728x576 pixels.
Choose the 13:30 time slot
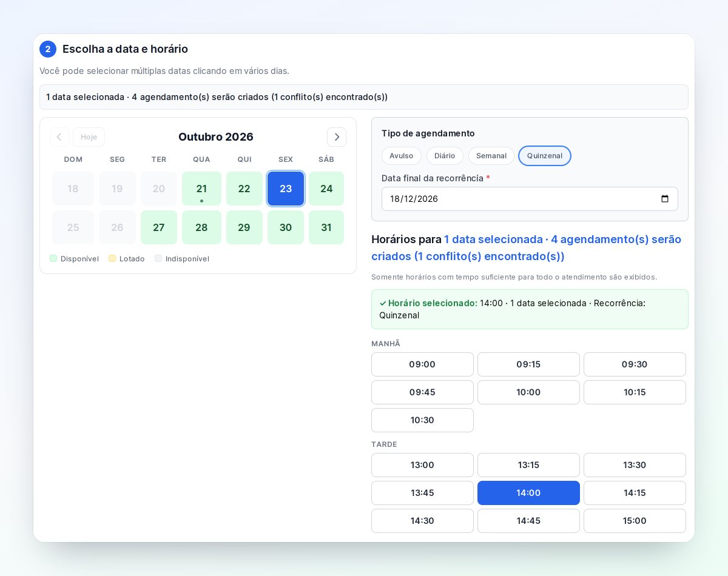tap(635, 465)
